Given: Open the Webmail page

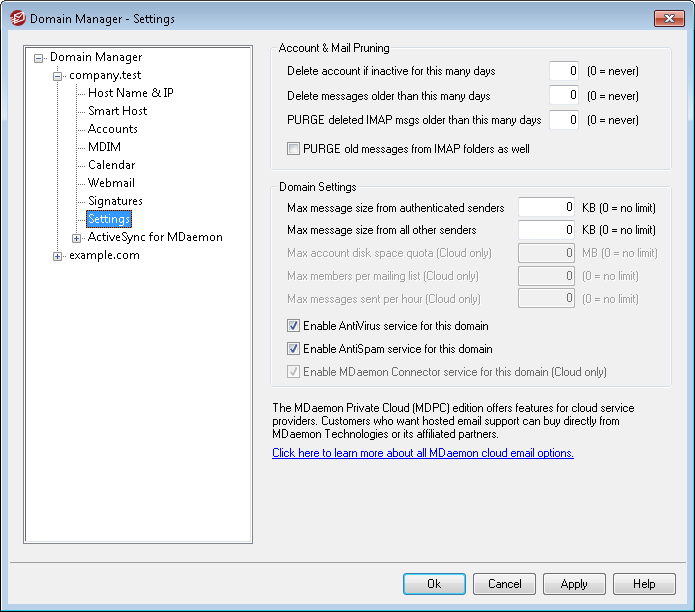Looking at the screenshot, I should pyautogui.click(x=111, y=183).
